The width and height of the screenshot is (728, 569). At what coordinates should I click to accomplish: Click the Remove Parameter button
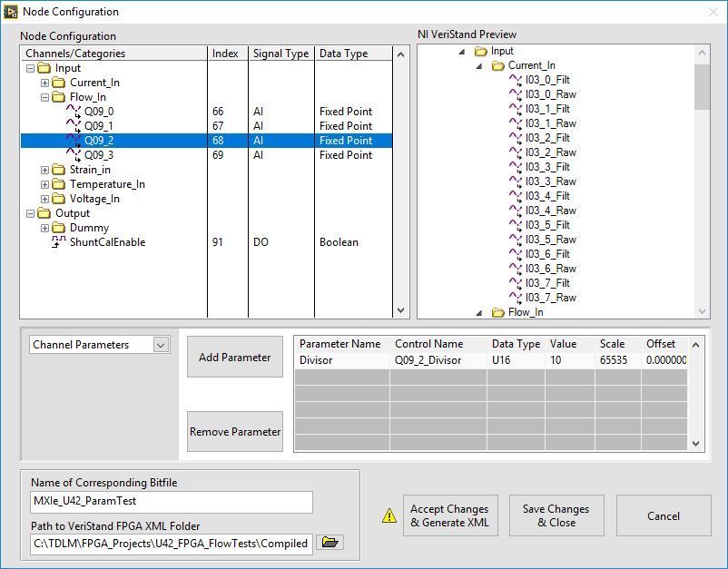coord(234,432)
